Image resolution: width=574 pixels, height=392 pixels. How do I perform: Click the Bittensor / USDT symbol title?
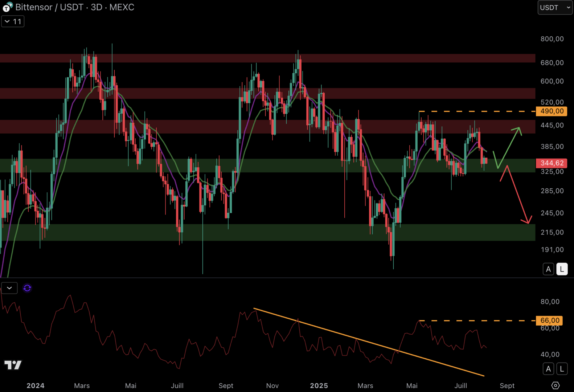[74, 7]
